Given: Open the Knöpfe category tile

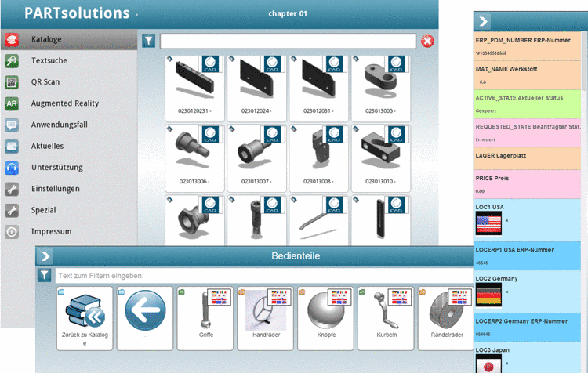Looking at the screenshot, I should [325, 319].
